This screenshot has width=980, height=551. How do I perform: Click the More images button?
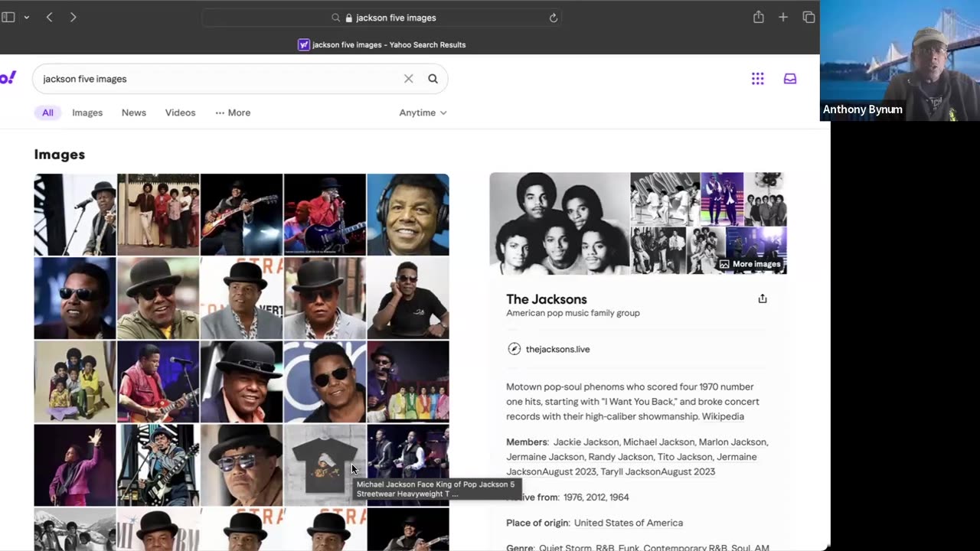point(750,264)
